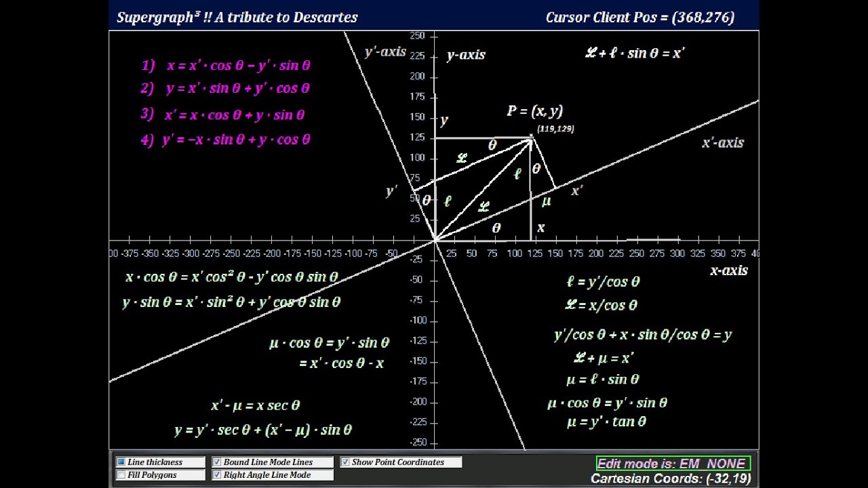Click the text = x' · cos θ - x
The height and width of the screenshot is (488, 868).
[x=342, y=363]
